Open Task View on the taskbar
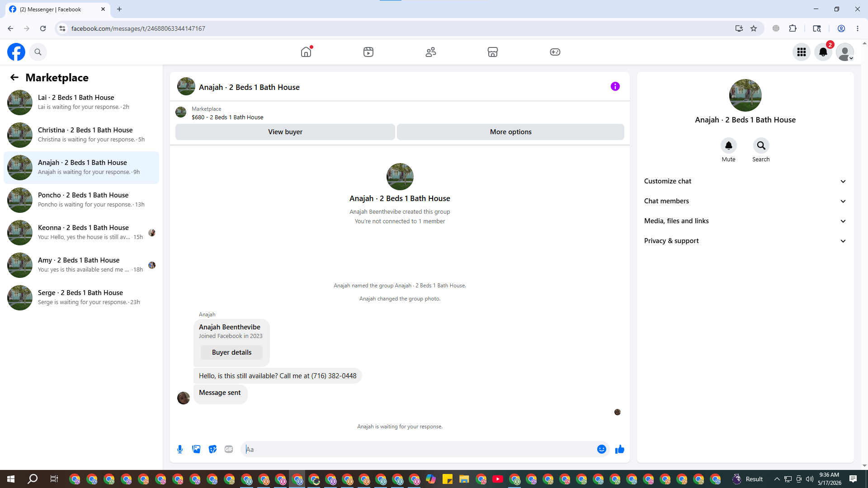The height and width of the screenshot is (488, 868). (x=54, y=479)
